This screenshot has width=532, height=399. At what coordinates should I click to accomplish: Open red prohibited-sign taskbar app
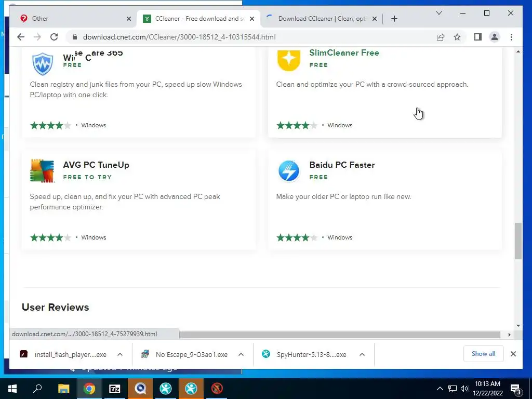click(x=217, y=389)
